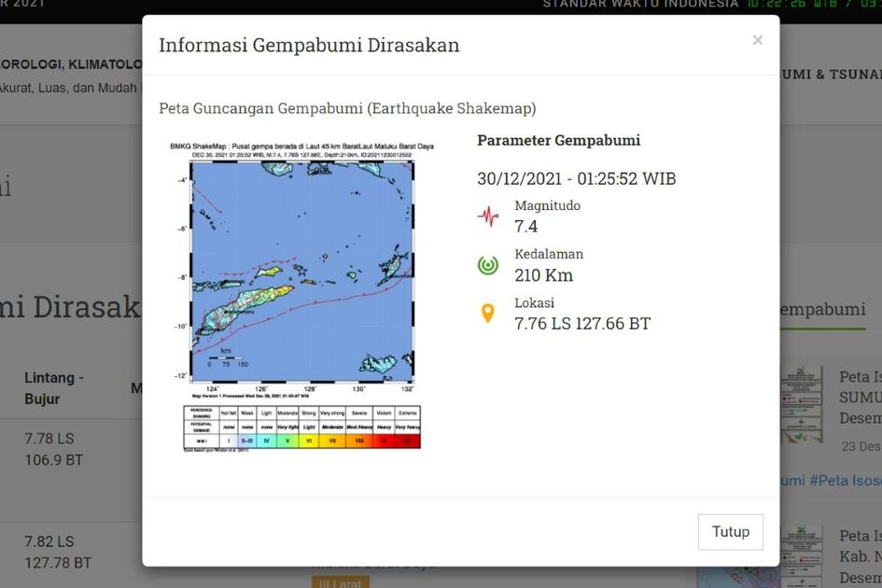The height and width of the screenshot is (588, 882).
Task: Click the orange Lokasi pin icon
Action: coord(488,314)
